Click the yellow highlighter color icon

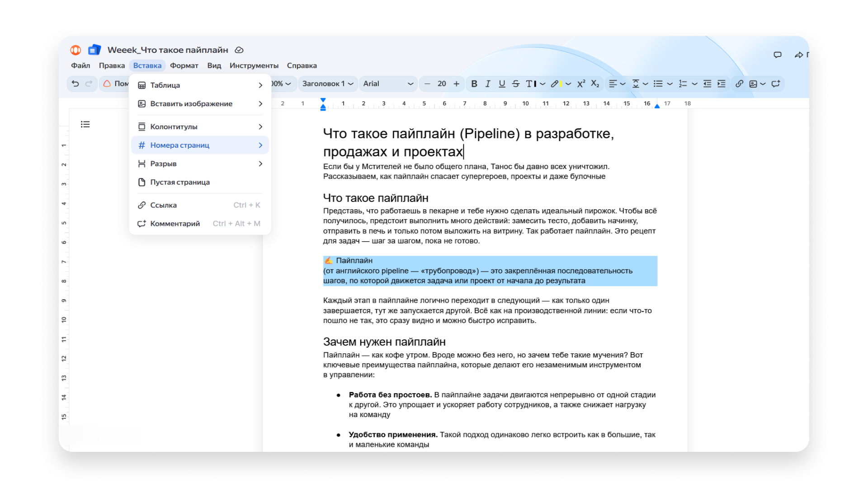556,84
